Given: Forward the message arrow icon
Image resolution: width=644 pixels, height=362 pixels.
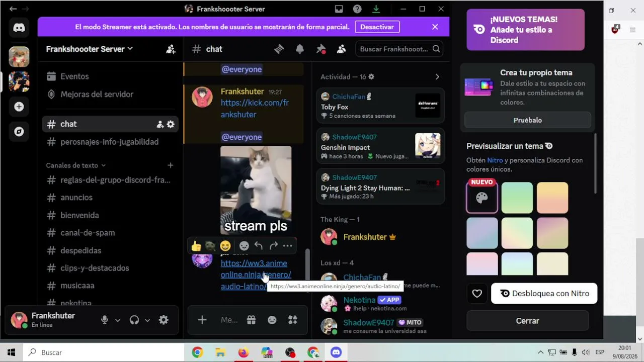Looking at the screenshot, I should 273,246.
